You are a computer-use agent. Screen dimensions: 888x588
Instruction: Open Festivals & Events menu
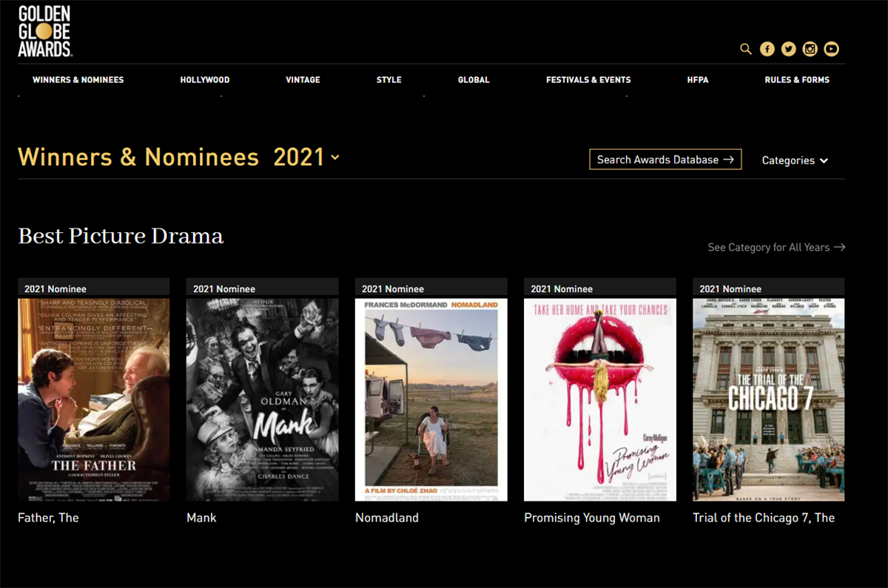pyautogui.click(x=588, y=80)
